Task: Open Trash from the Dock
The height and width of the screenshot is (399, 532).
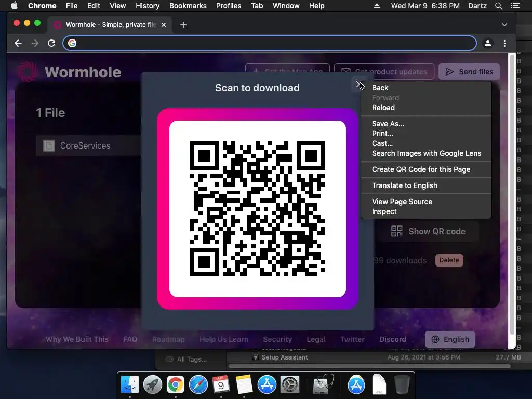Action: (402, 385)
